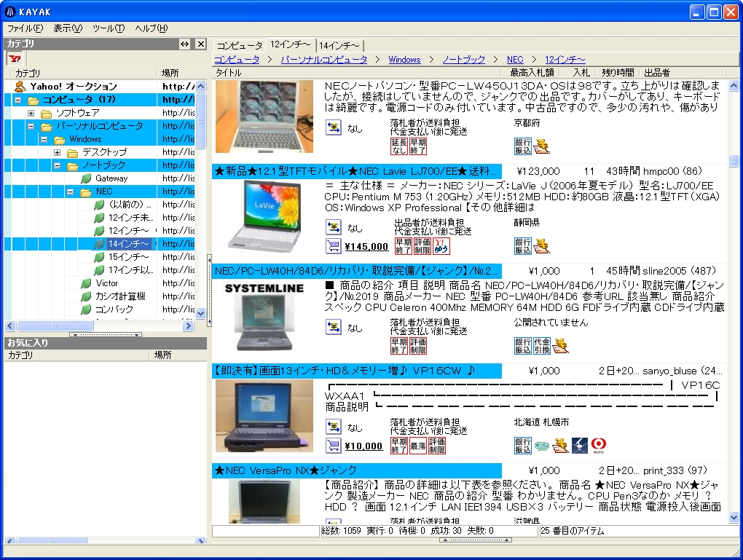
Task: Collapse the ノートブック tree node
Action: (58, 166)
